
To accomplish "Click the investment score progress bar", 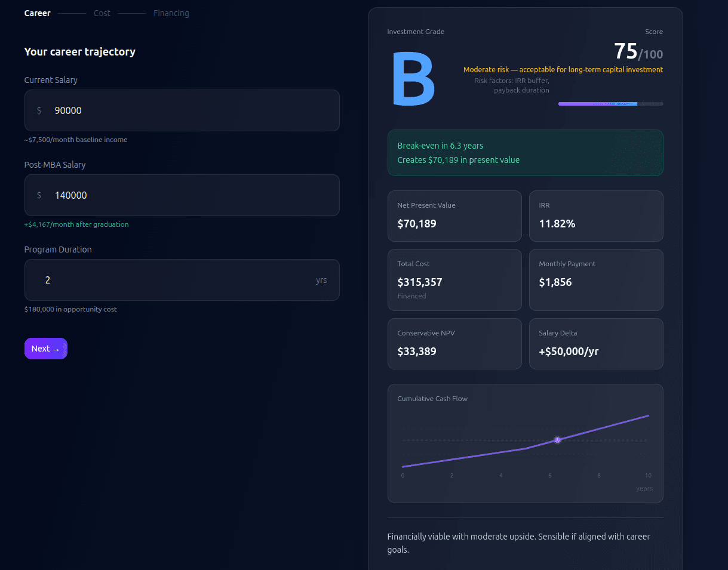I will [x=610, y=103].
